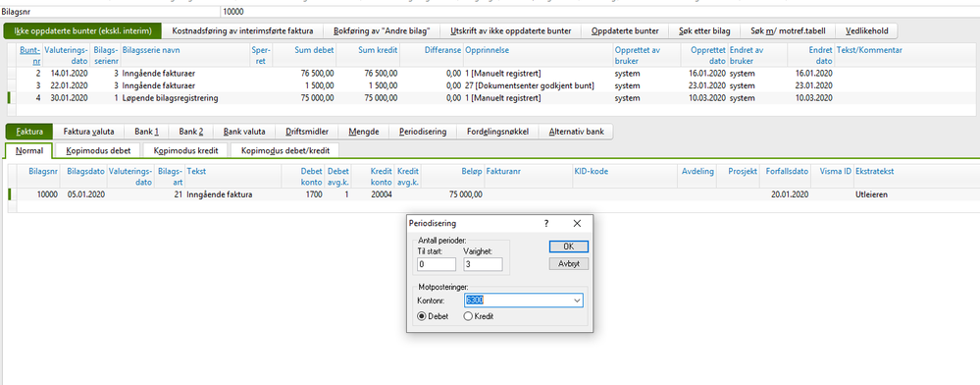
Task: Cancel the dialog with Avbryt
Action: (x=569, y=263)
